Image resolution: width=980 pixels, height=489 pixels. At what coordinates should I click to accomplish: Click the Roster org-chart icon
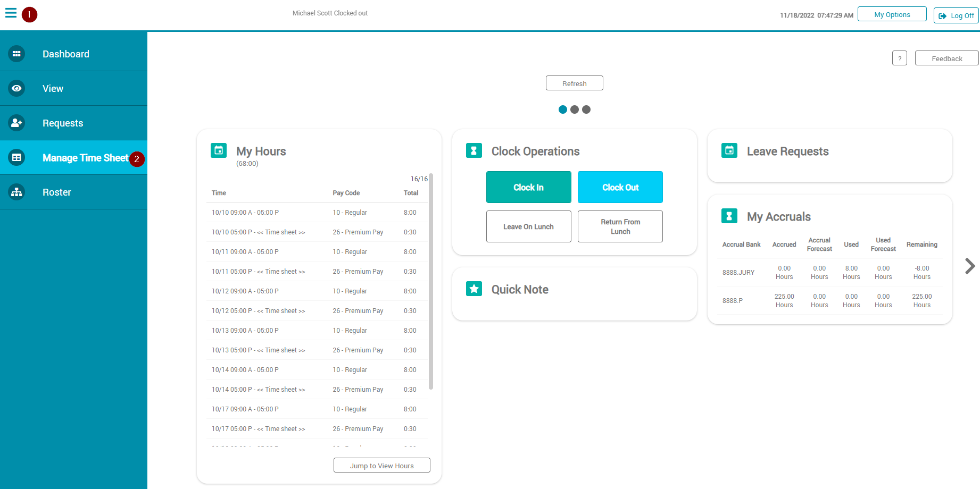[16, 192]
